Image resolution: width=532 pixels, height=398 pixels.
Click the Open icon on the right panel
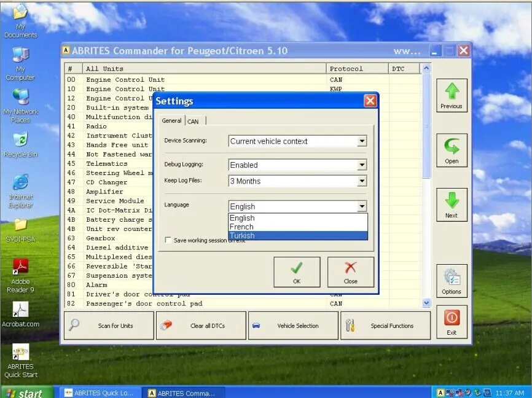(452, 149)
